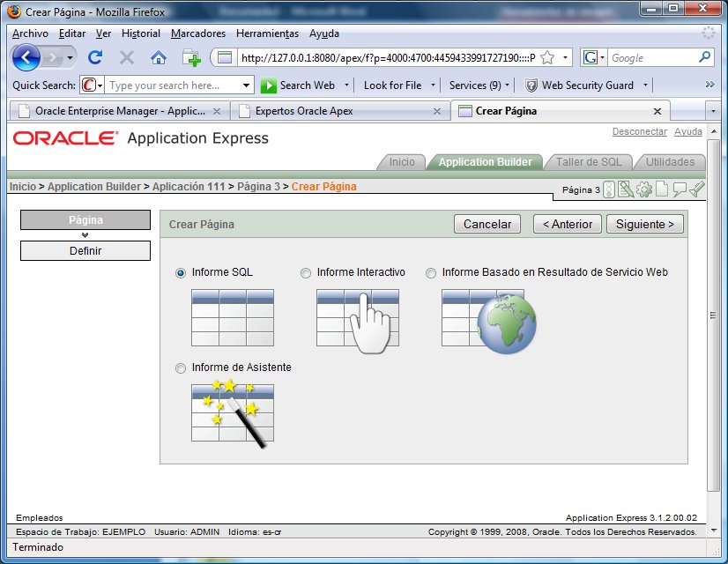Click the flashlight find icon
The height and width of the screenshot is (564, 728).
tap(697, 189)
